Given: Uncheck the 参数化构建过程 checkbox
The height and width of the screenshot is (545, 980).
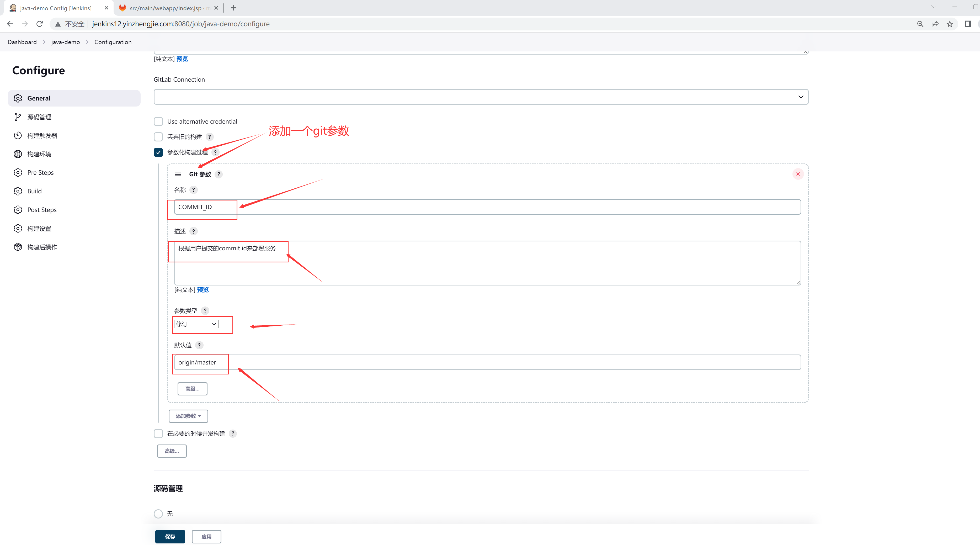Looking at the screenshot, I should [158, 152].
